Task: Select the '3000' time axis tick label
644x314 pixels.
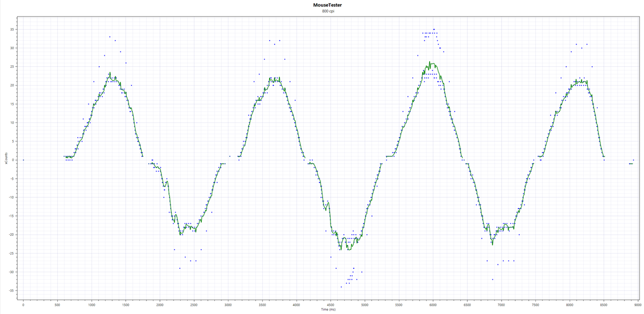Action: point(228,304)
